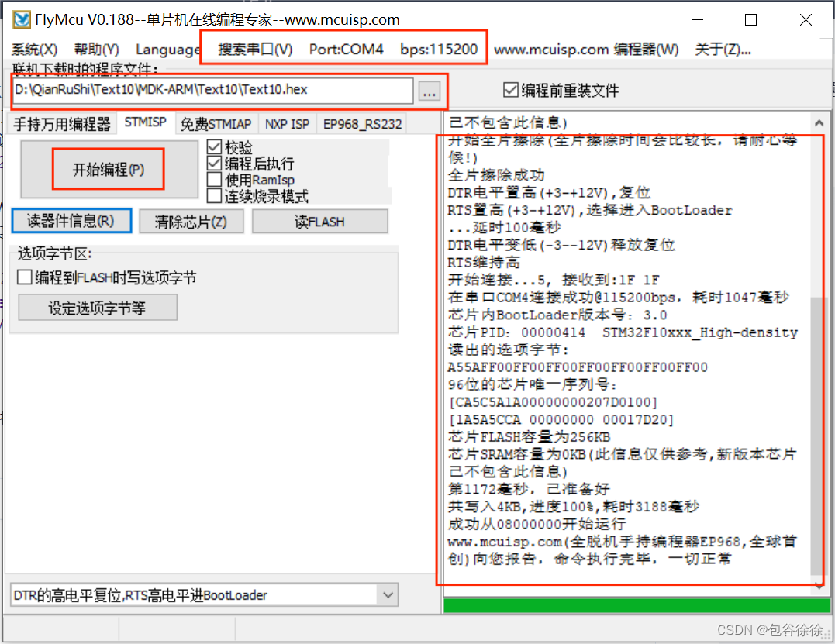Click log line '读出的选项字节:'
Viewport: 835px width, 644px height.
(x=509, y=350)
